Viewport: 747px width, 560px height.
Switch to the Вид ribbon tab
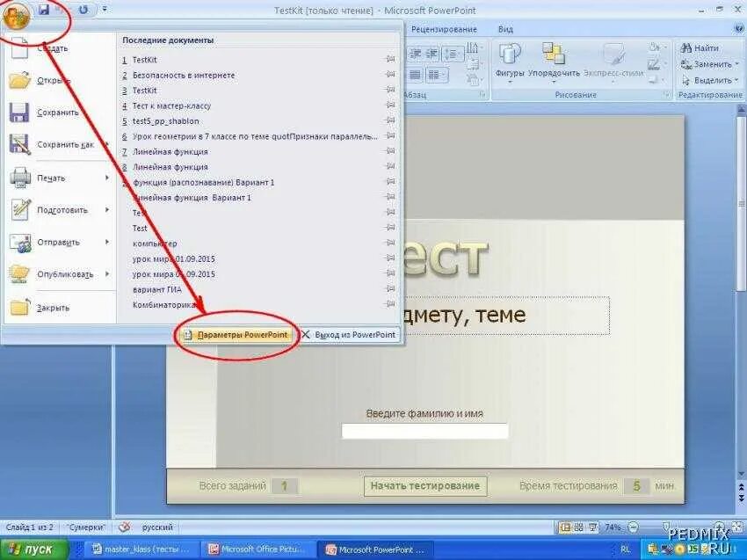(x=505, y=30)
